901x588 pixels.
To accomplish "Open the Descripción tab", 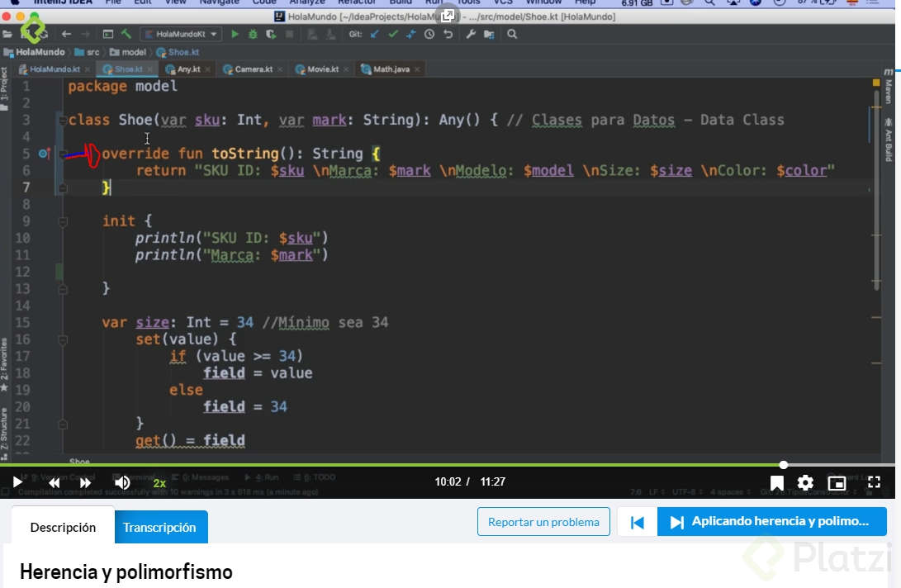I will 64,527.
